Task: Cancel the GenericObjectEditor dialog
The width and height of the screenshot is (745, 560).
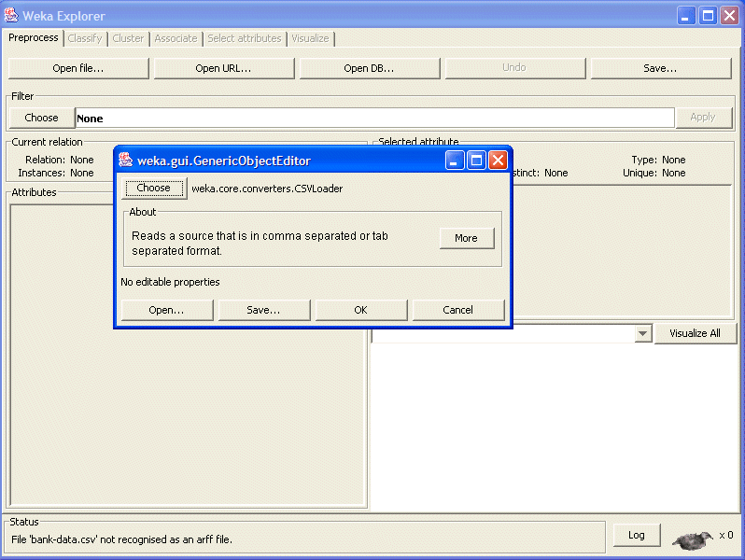Action: pyautogui.click(x=457, y=310)
